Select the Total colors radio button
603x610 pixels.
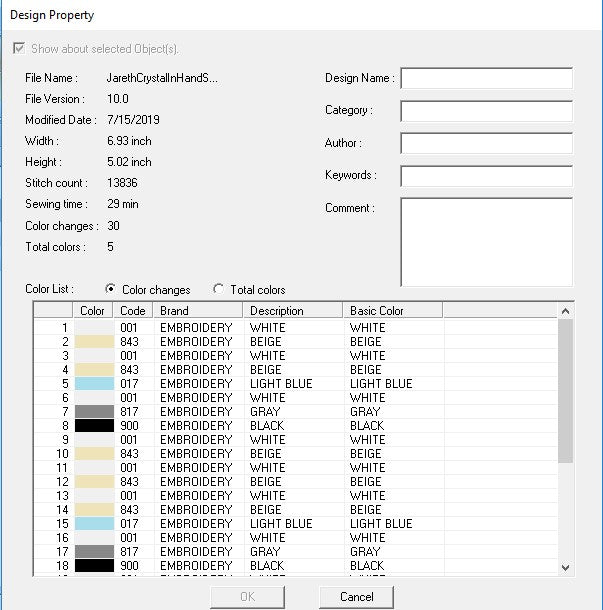point(219,290)
